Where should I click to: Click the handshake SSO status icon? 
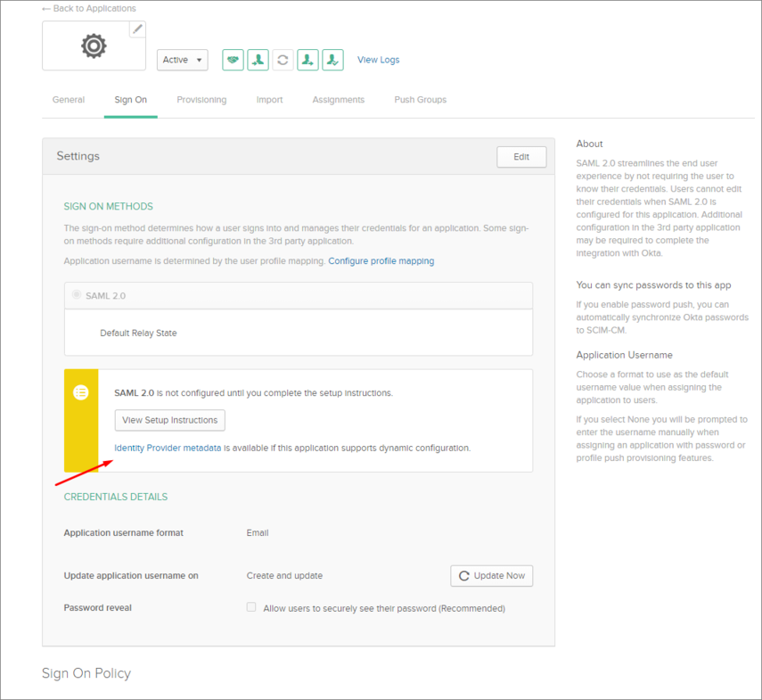coord(233,60)
